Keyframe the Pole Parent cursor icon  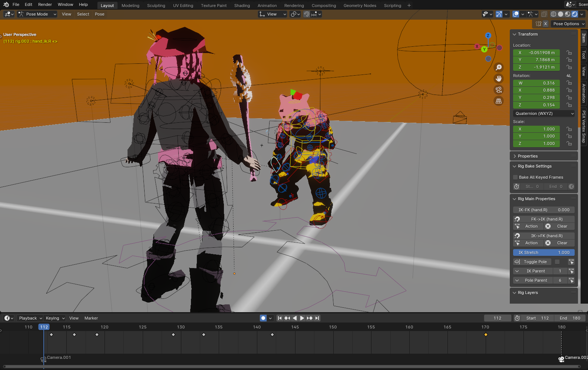[571, 280]
